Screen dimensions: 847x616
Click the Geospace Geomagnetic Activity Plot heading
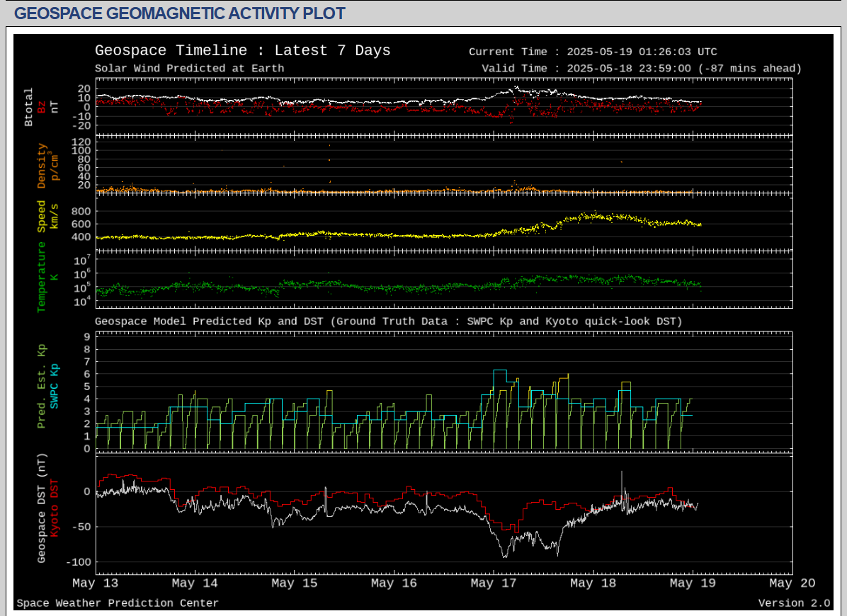[180, 13]
